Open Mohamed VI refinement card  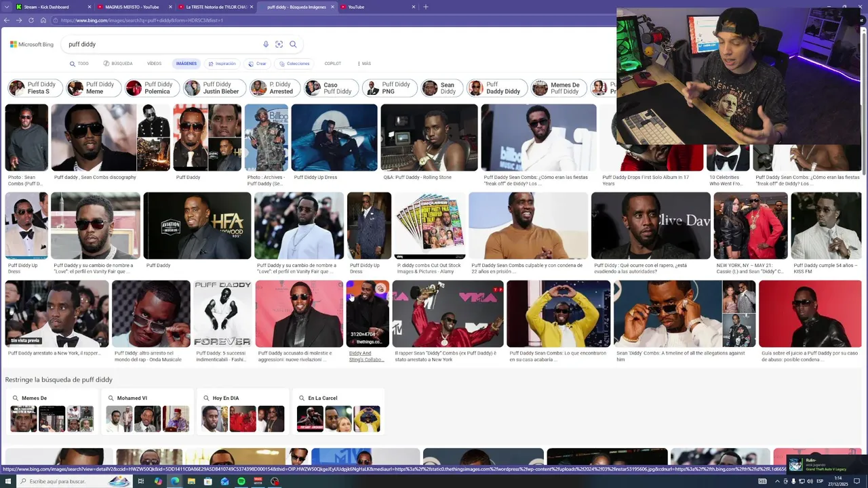pos(147,412)
